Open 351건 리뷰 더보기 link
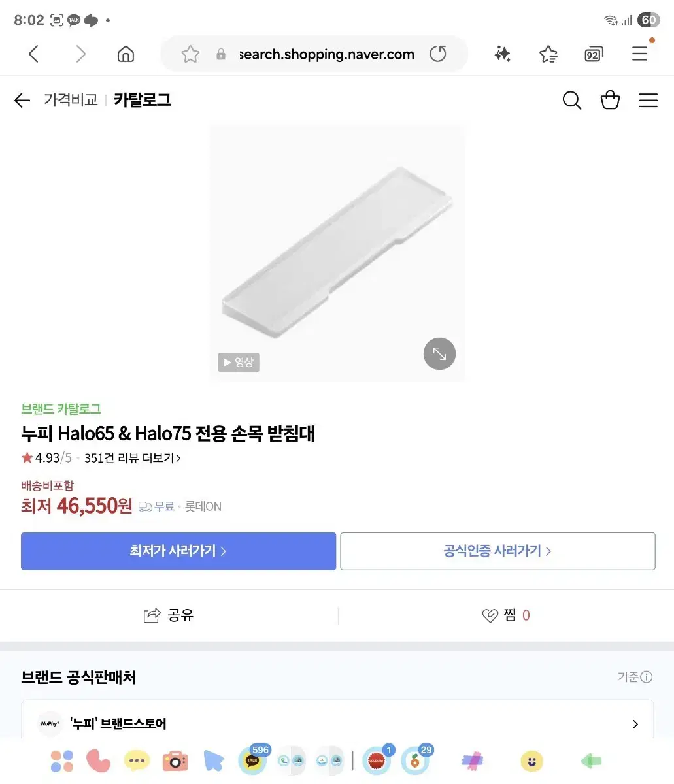The image size is (674, 784). tap(133, 458)
